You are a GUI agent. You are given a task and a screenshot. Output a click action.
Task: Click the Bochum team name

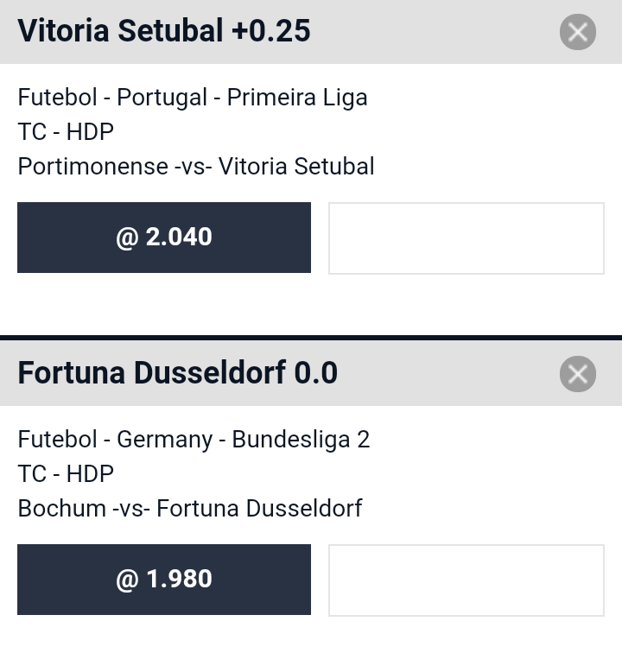click(62, 508)
